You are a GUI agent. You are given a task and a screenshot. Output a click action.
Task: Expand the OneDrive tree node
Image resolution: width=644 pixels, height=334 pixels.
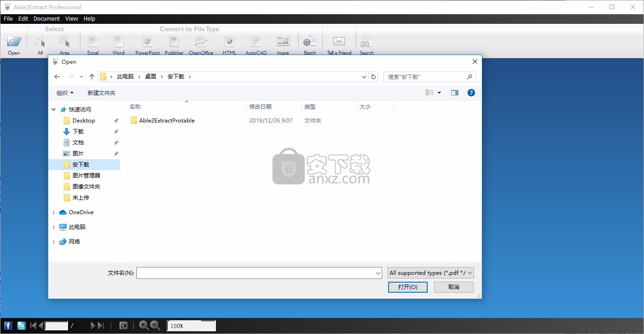(x=54, y=212)
